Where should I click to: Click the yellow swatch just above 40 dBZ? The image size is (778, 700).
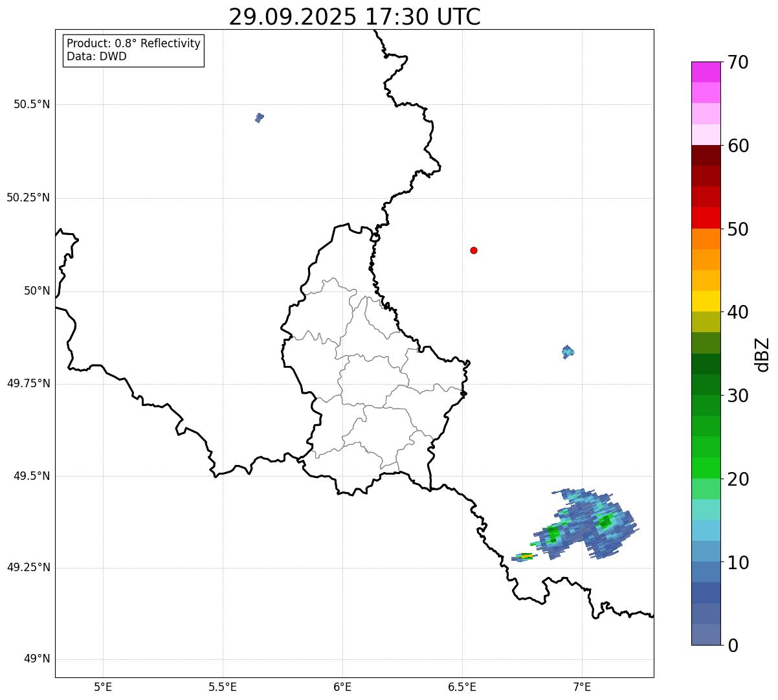(x=706, y=301)
